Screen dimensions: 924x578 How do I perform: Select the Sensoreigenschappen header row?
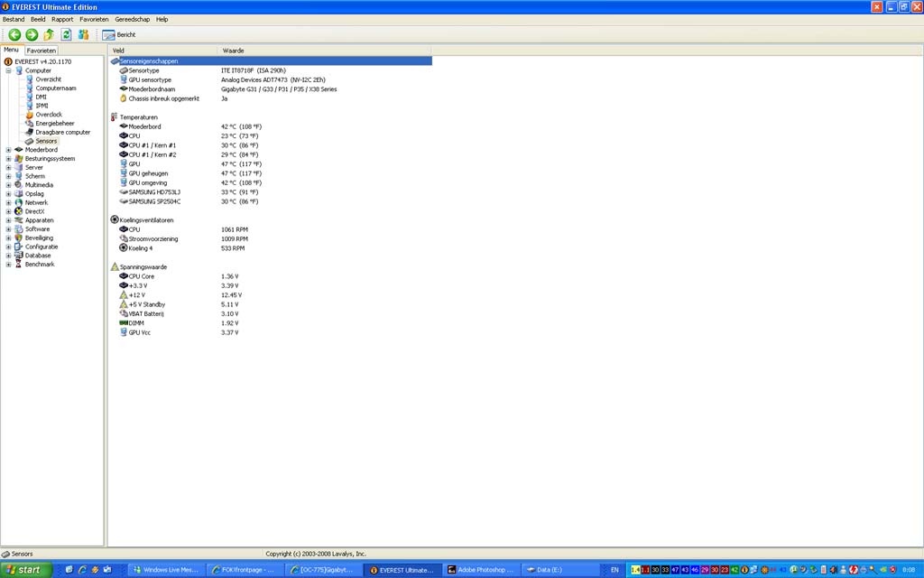[x=271, y=61]
